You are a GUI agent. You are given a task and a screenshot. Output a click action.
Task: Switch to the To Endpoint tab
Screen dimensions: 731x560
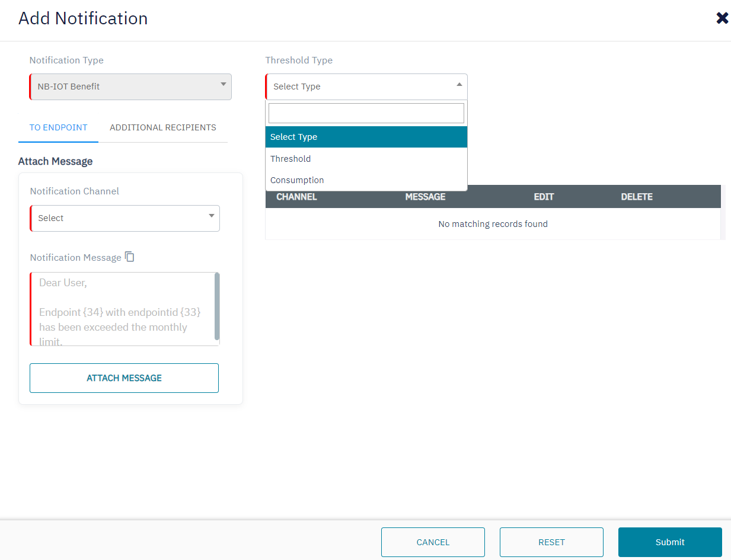point(58,127)
